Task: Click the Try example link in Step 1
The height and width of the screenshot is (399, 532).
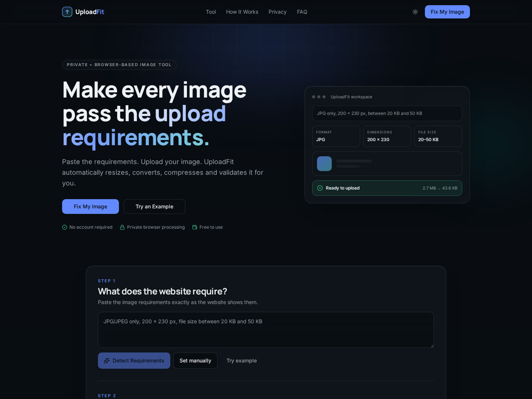Action: pos(242,360)
